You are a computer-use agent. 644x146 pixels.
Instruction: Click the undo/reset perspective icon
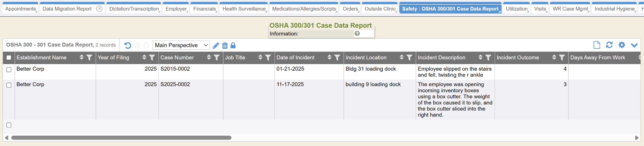point(128,46)
